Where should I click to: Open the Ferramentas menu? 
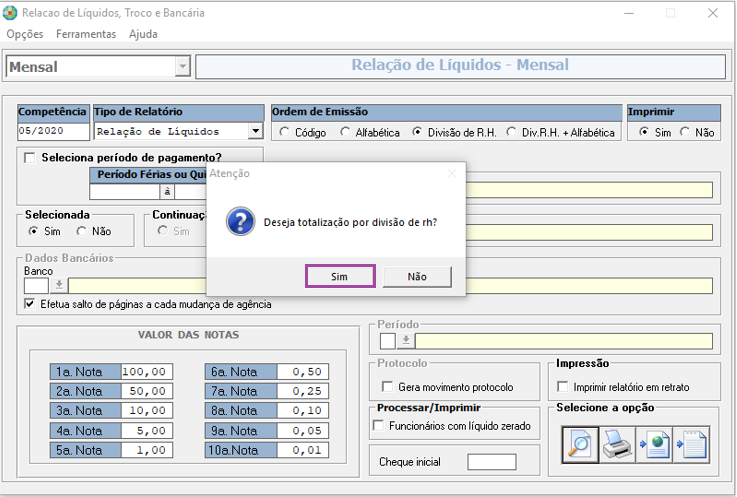[86, 34]
